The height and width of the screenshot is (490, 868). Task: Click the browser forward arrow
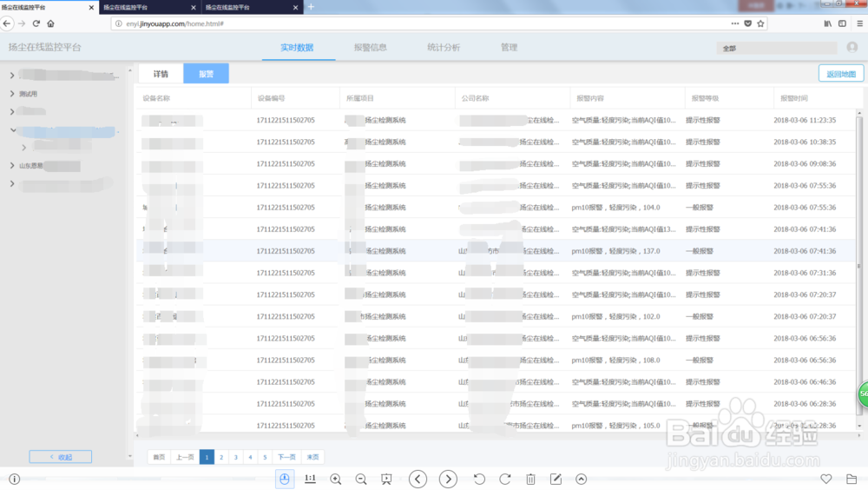tap(22, 23)
